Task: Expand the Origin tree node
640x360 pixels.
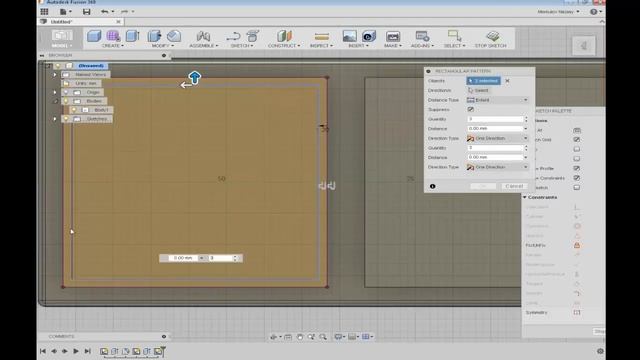Action: pos(55,92)
